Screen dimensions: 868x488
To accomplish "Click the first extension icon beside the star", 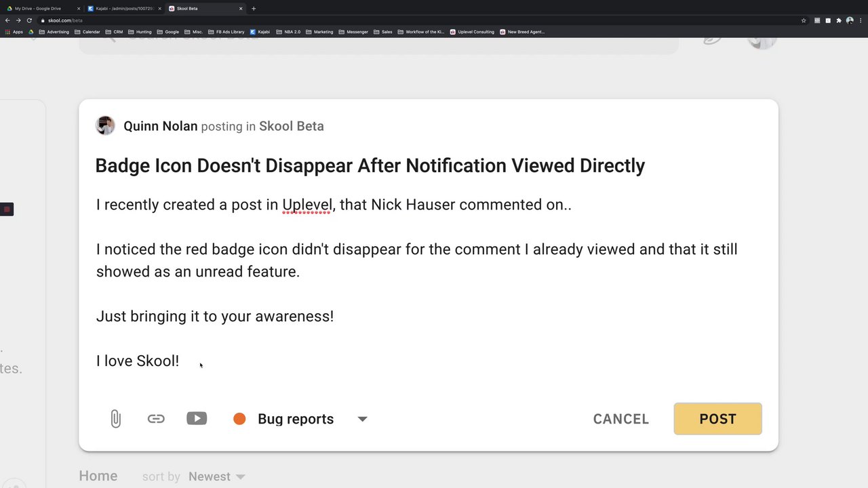I will pos(817,20).
